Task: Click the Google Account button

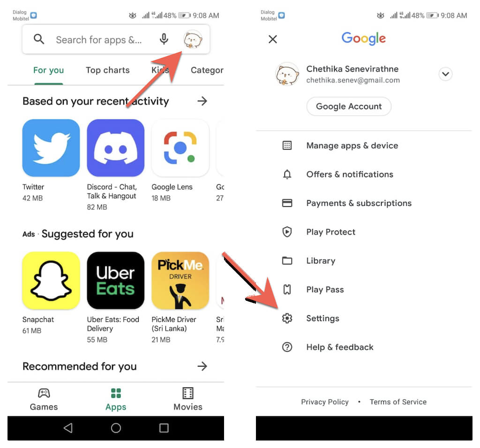Action: click(x=349, y=106)
